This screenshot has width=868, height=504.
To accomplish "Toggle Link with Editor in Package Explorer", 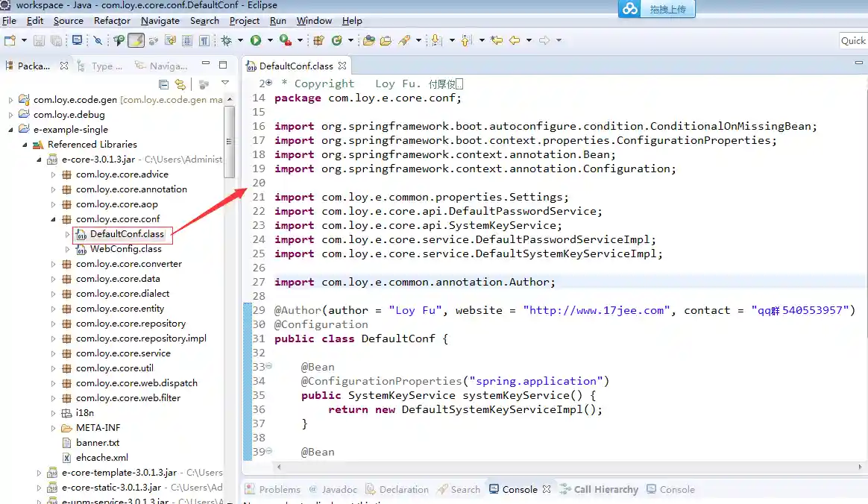I will point(180,84).
